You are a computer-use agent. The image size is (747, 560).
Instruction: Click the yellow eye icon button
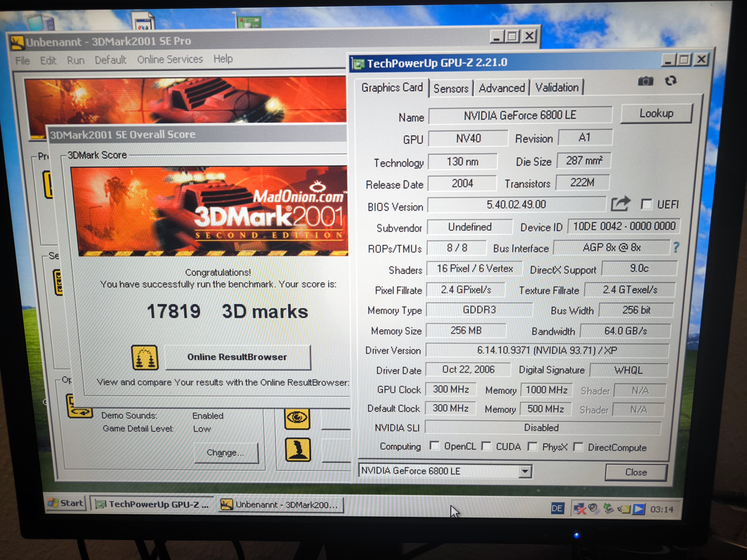(297, 418)
